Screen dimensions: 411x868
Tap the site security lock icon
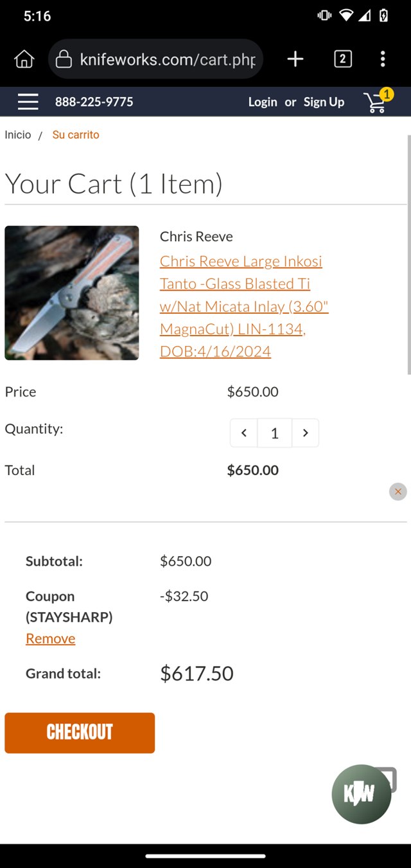coord(64,59)
